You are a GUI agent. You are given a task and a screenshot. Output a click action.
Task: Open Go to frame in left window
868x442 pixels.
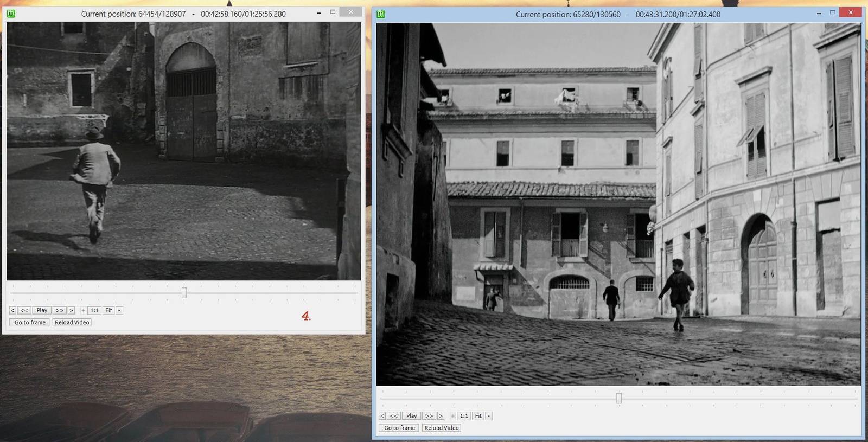(30, 322)
